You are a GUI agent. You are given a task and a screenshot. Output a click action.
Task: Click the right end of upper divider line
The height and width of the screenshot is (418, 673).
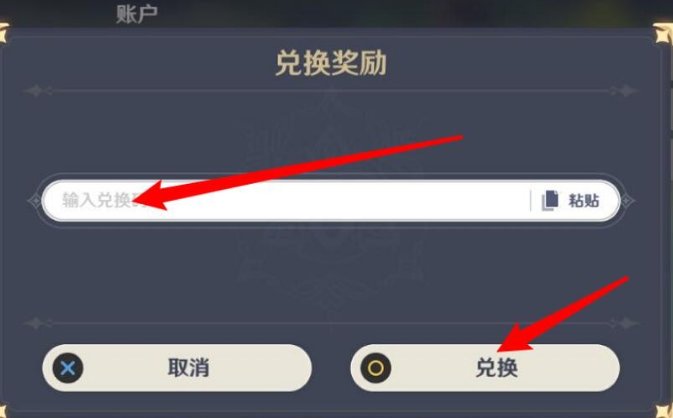[x=624, y=91]
